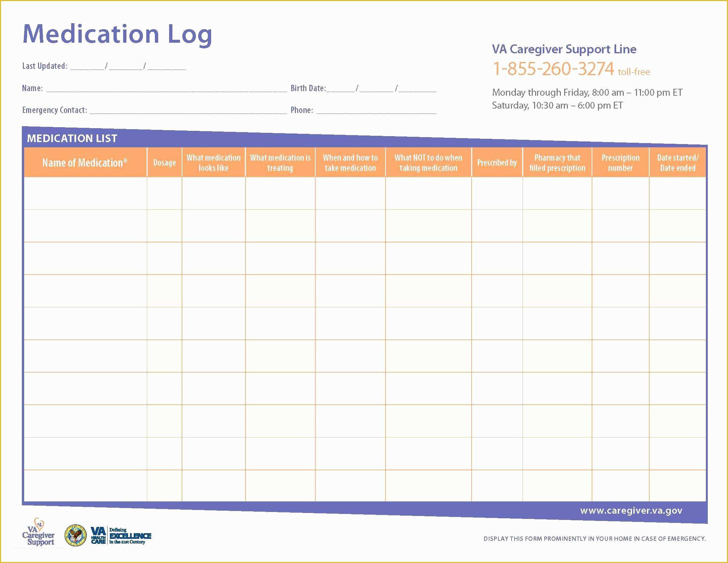The height and width of the screenshot is (563, 728).
Task: Click the Name of Medication* column header
Action: (x=85, y=162)
